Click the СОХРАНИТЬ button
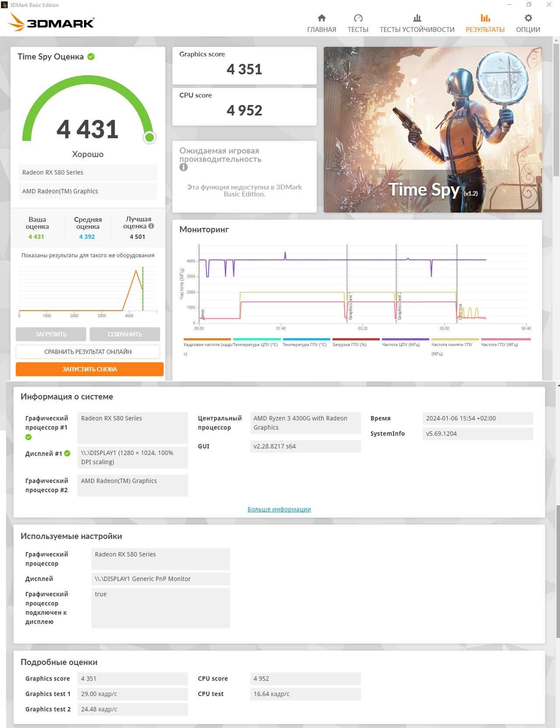The image size is (560, 728). (125, 334)
